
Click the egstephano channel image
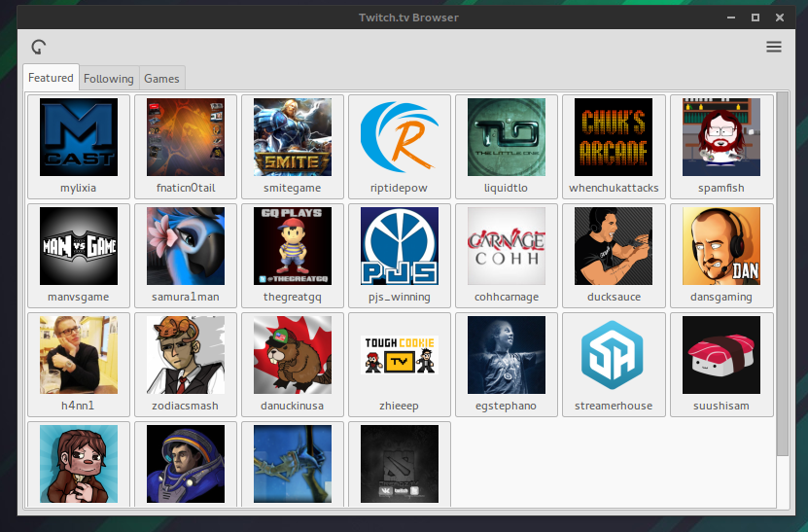click(507, 355)
